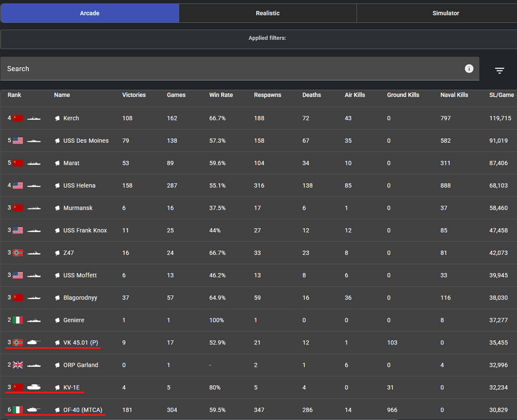This screenshot has height=420, width=517.
Task: Select the VK 45.01 (P) vehicle name
Action: (x=81, y=342)
